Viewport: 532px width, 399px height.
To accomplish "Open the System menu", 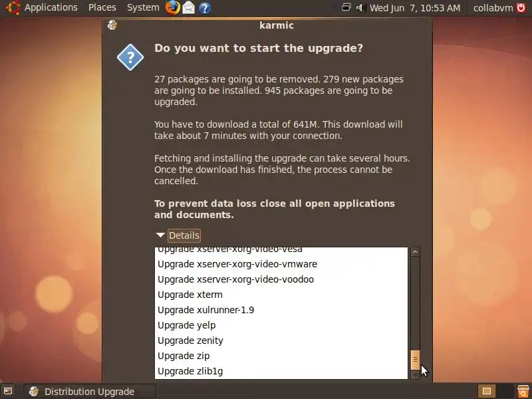I will tap(143, 7).
